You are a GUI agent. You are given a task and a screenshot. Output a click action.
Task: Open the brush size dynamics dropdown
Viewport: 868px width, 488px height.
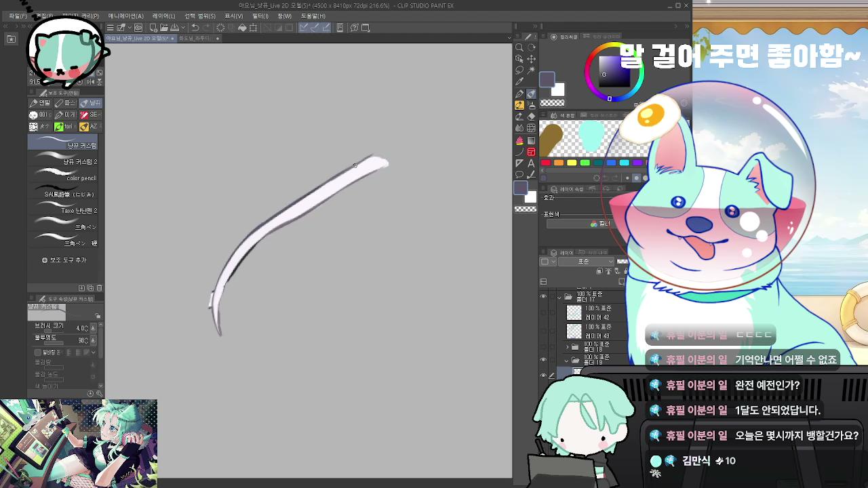(x=94, y=328)
